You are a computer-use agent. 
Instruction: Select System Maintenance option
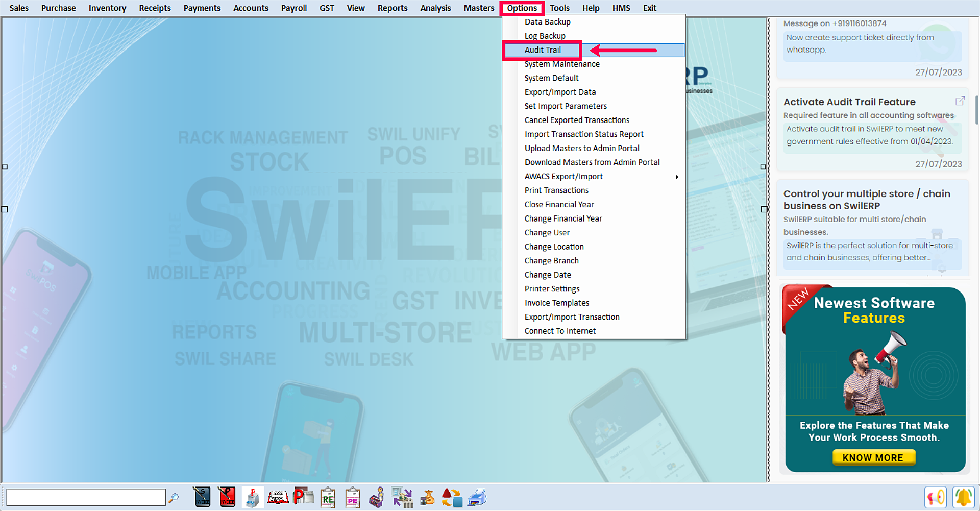[594, 64]
